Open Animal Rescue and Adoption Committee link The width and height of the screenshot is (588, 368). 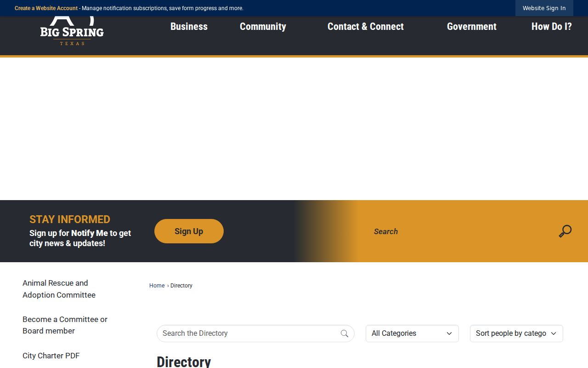[x=59, y=289]
